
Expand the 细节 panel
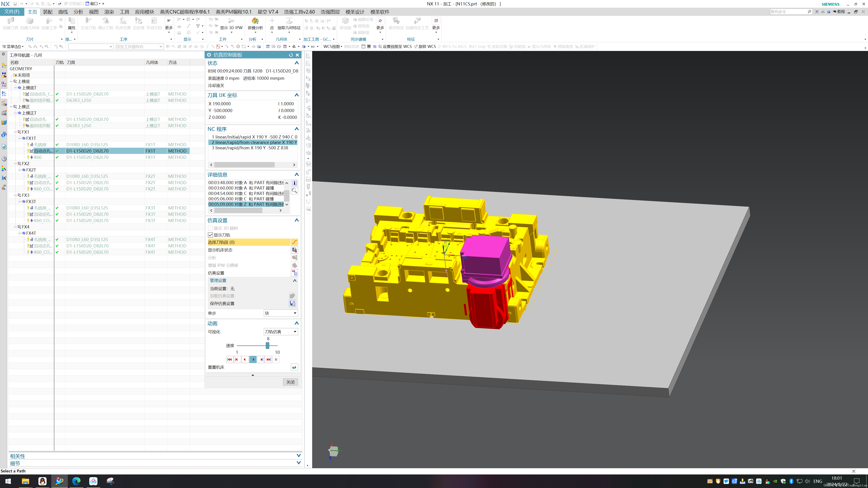298,463
